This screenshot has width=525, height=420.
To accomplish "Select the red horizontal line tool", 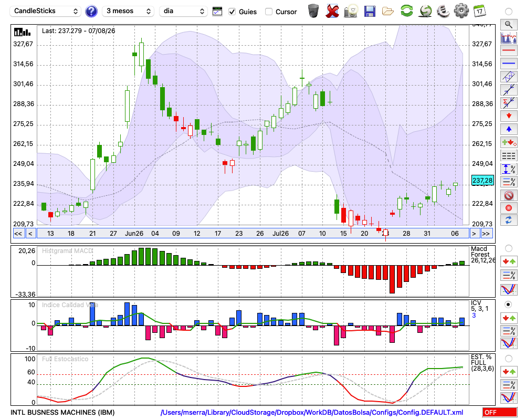I will (x=509, y=50).
